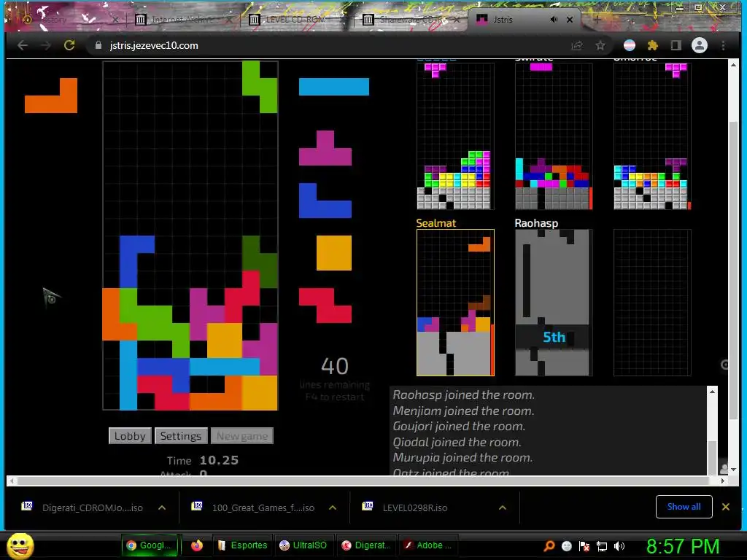Click the 40 lines remaining counter
Viewport: 747px width, 560px height.
[335, 366]
